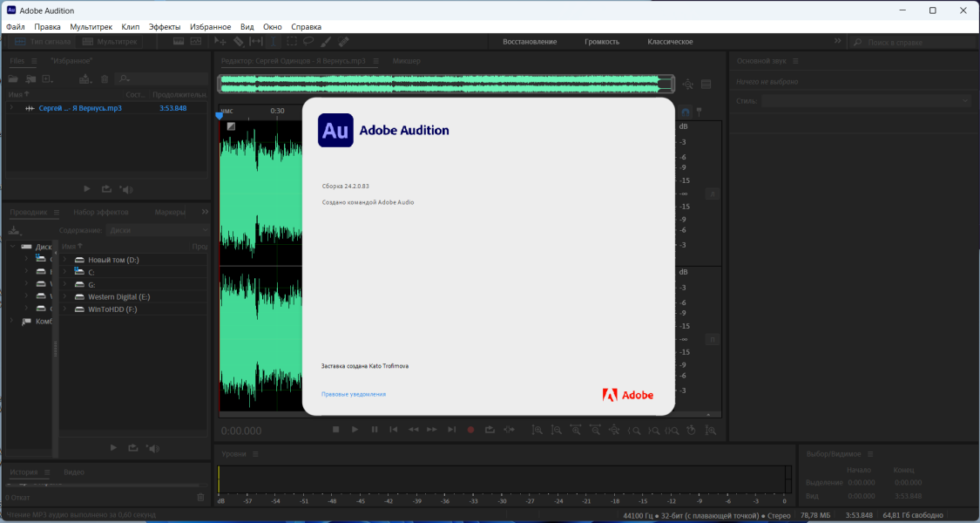Click the Record button in transport
This screenshot has width=980, height=523.
click(x=470, y=430)
